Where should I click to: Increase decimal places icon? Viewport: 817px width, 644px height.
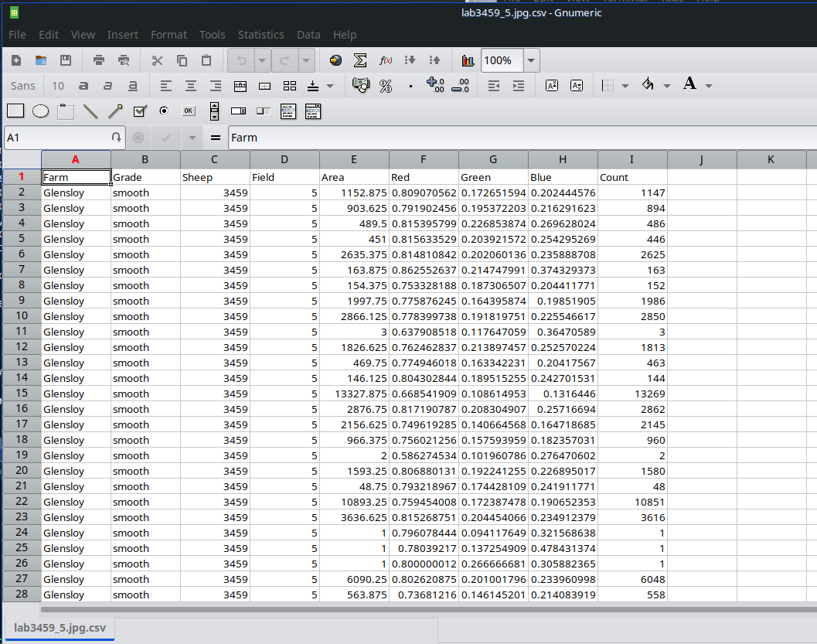click(x=435, y=86)
